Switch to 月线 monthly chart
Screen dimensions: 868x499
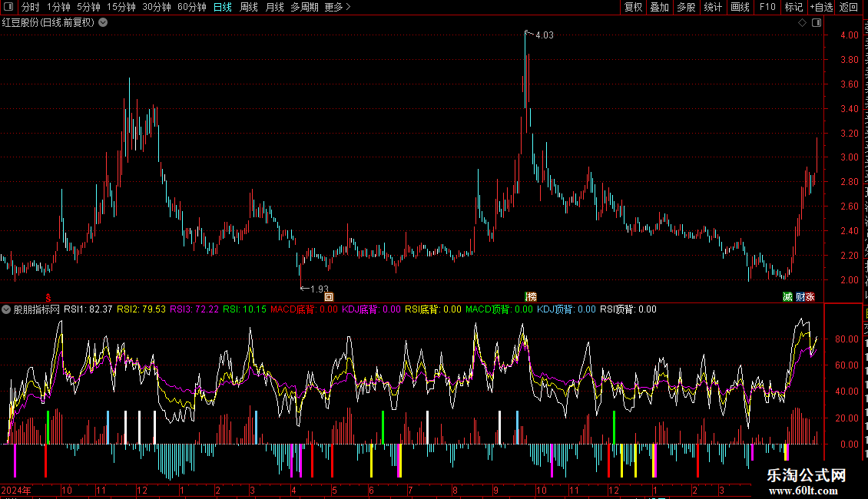pos(274,7)
